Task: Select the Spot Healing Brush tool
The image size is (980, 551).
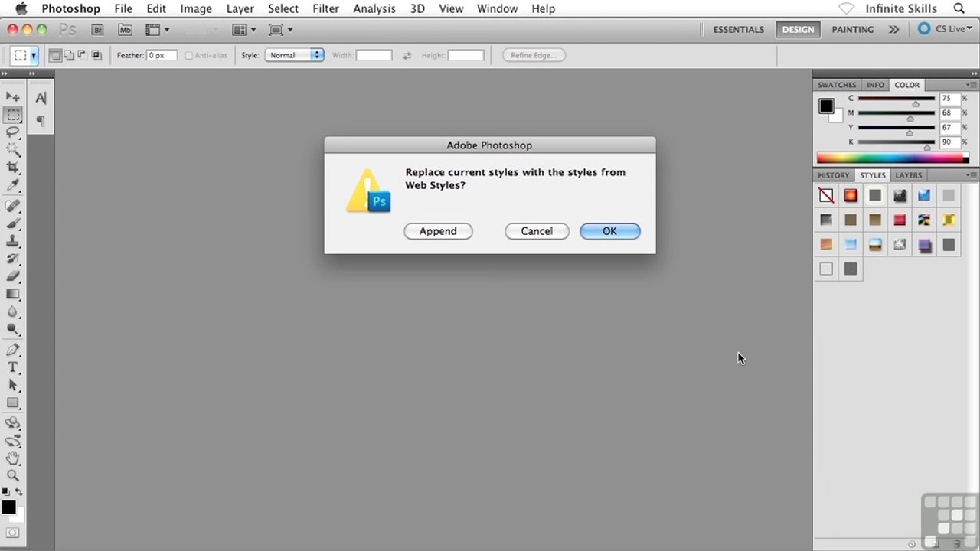Action: click(x=13, y=206)
